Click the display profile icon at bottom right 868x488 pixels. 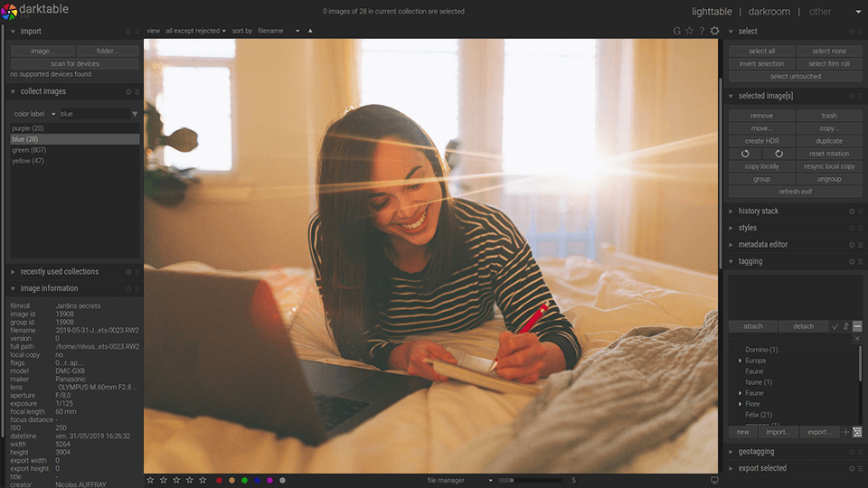714,480
